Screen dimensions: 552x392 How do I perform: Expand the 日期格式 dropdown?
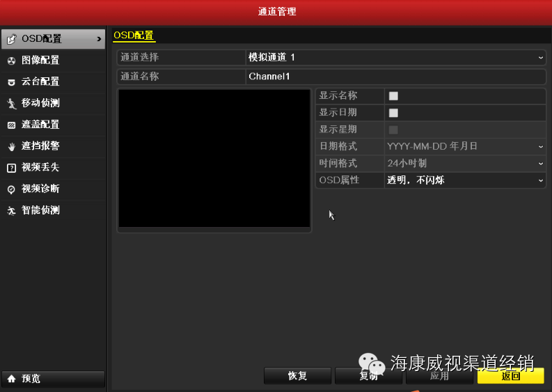(464, 146)
